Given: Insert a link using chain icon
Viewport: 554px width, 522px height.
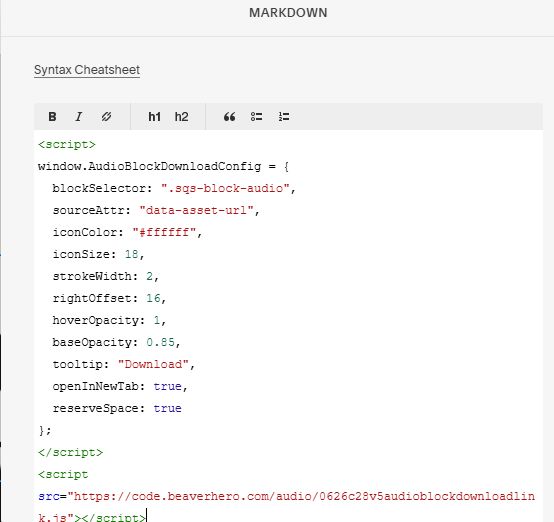Looking at the screenshot, I should click(106, 117).
